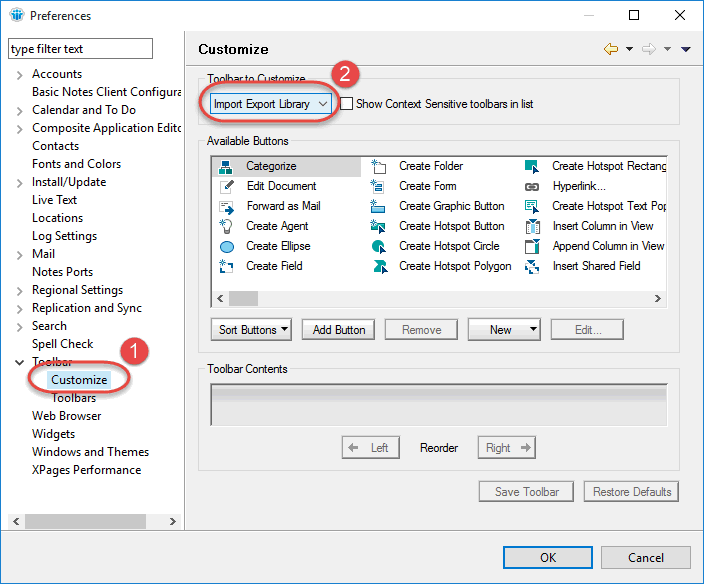Click the Create Hotspot Polygon icon
The height and width of the screenshot is (584, 704).
pyautogui.click(x=380, y=266)
